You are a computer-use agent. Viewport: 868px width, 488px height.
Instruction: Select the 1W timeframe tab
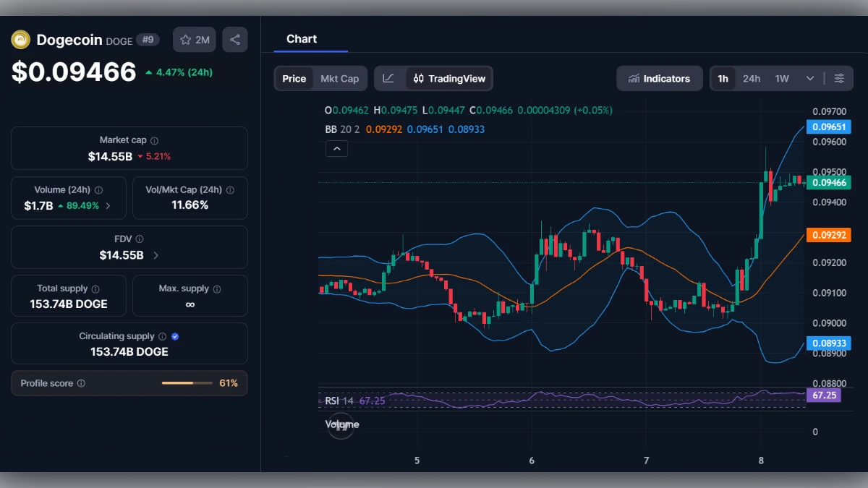(x=782, y=78)
